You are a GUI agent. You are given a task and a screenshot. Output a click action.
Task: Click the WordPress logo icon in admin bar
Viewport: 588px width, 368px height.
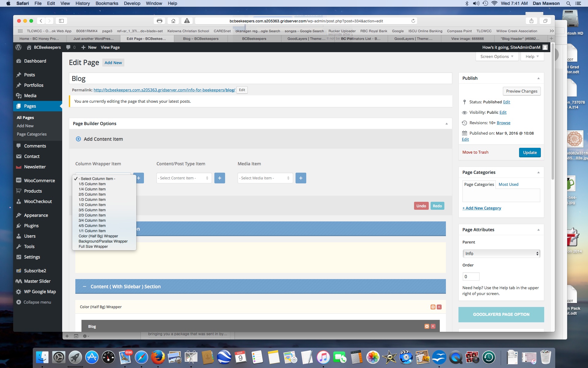tap(18, 47)
